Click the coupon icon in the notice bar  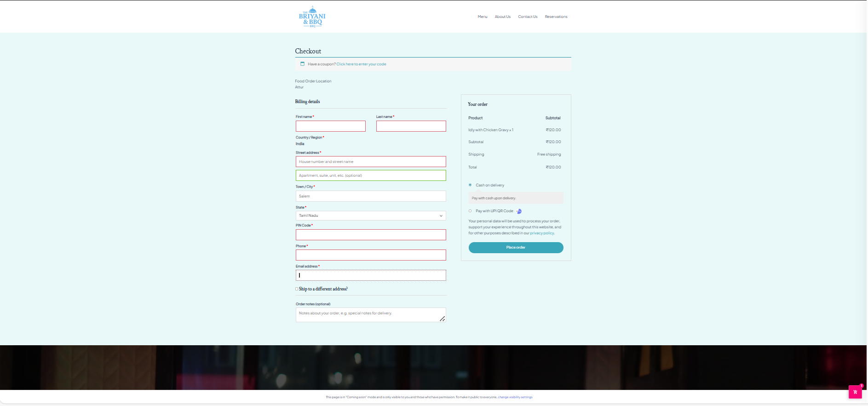(x=302, y=64)
